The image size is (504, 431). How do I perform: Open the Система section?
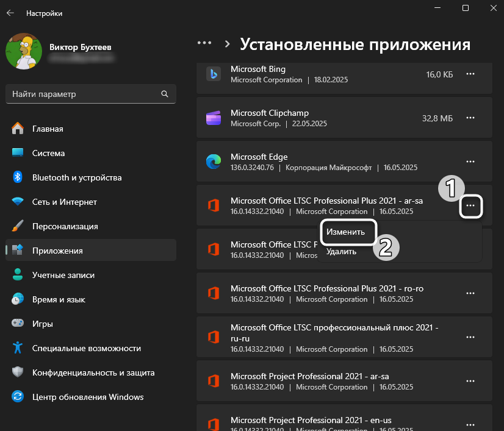(x=91, y=153)
